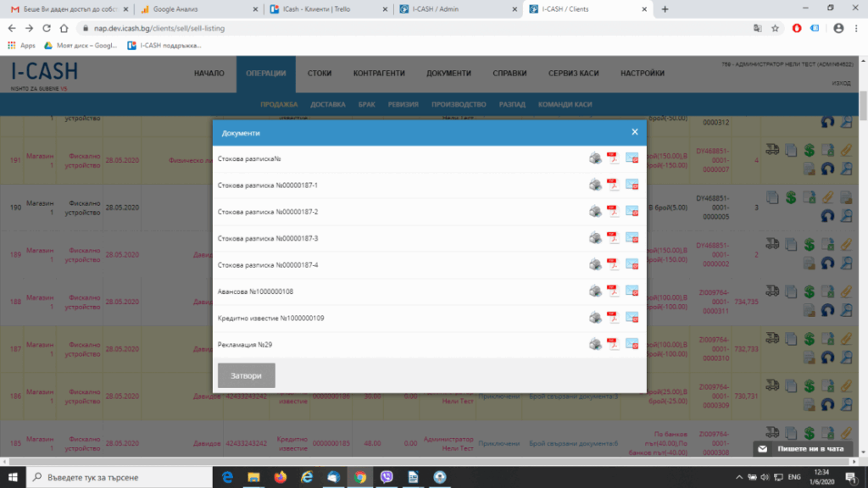Download PDF for Рекламация №29
The width and height of the screenshot is (868, 488).
pos(614,345)
